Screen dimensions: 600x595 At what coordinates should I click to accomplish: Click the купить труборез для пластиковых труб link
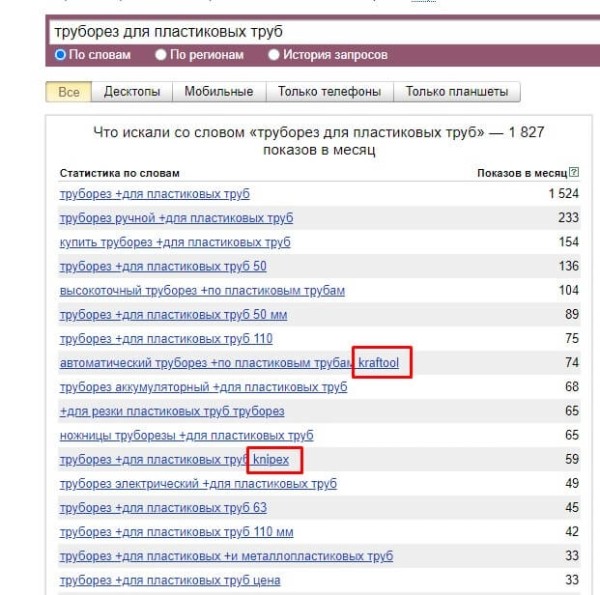point(175,242)
